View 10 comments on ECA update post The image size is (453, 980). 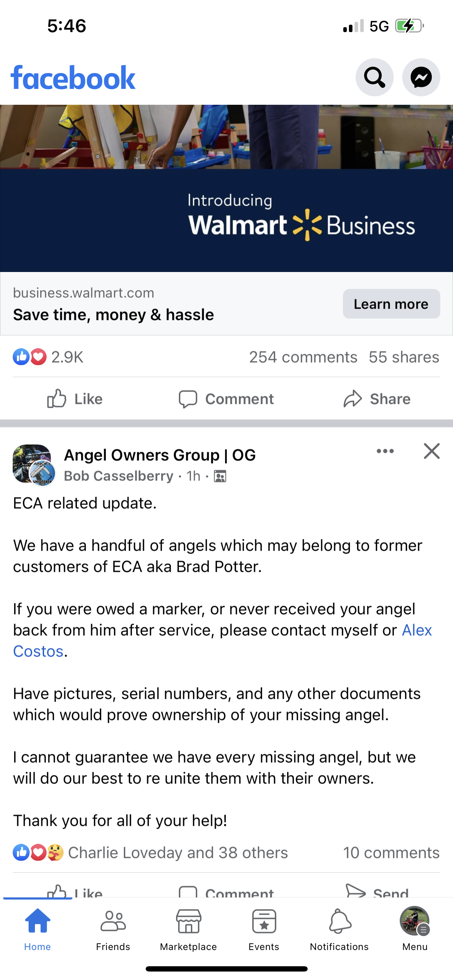point(391,853)
